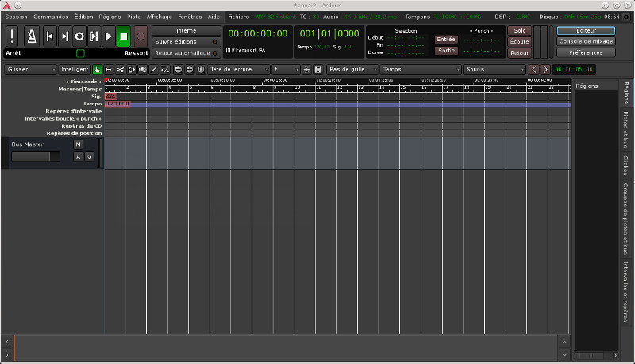Image resolution: width=635 pixels, height=364 pixels.
Task: Click the play button in transport
Action: pyautogui.click(x=109, y=36)
